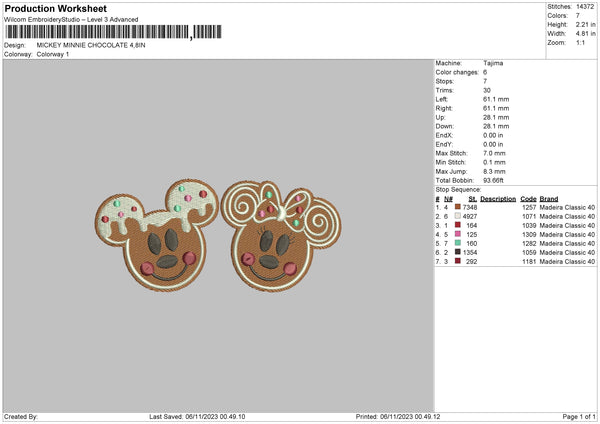This screenshot has height=424, width=600.
Task: Click the Madeira Classic 40 brand for code 1181
Action: pos(567,262)
